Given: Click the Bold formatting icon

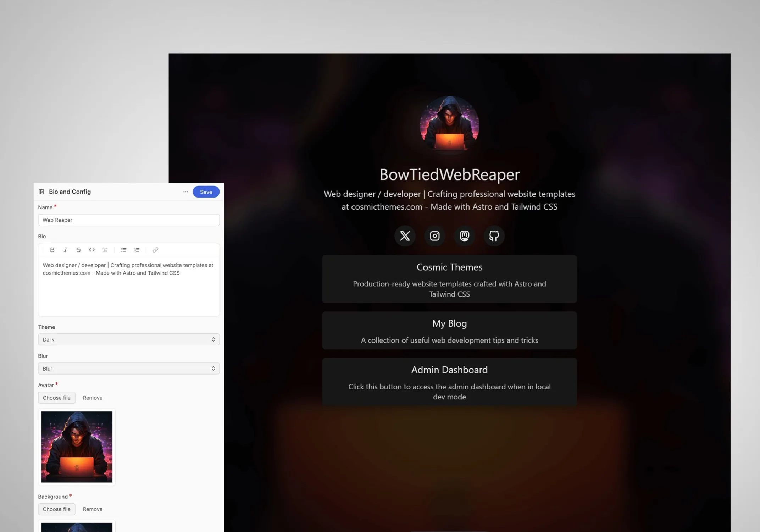Looking at the screenshot, I should click(x=52, y=250).
